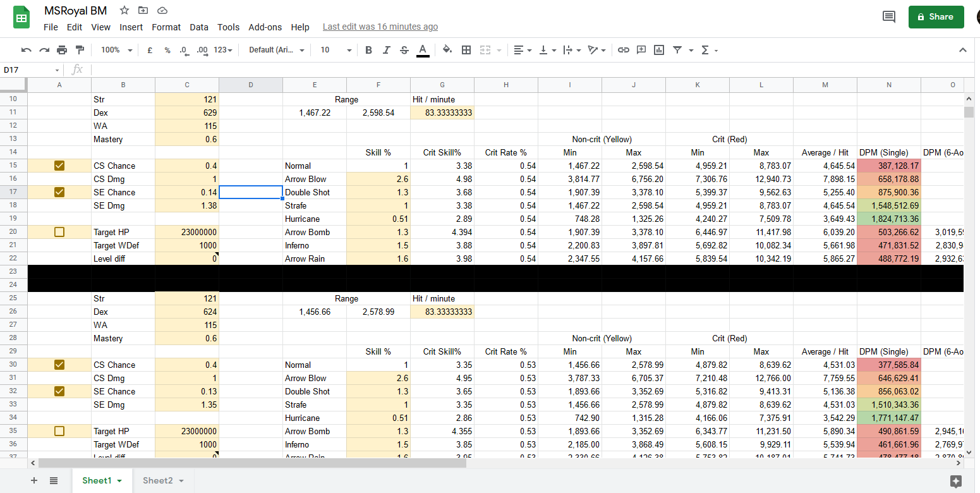Select the paint format tool
The image size is (980, 493).
tap(80, 50)
